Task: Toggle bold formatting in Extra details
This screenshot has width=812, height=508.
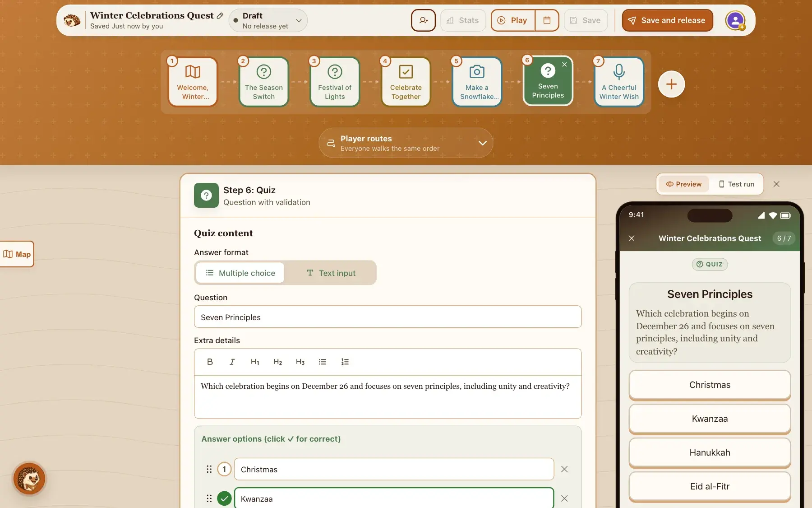Action: click(210, 362)
